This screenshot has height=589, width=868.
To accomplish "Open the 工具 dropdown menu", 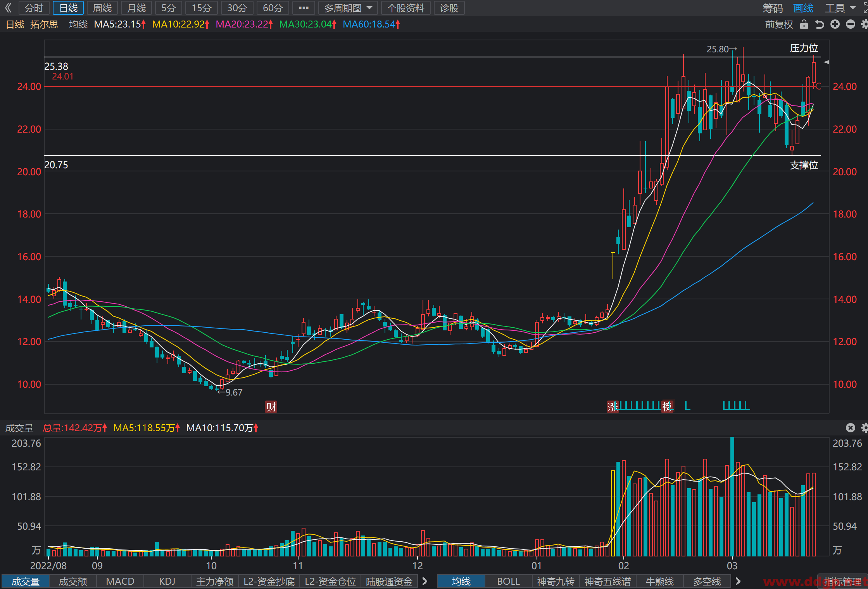I will coord(840,8).
